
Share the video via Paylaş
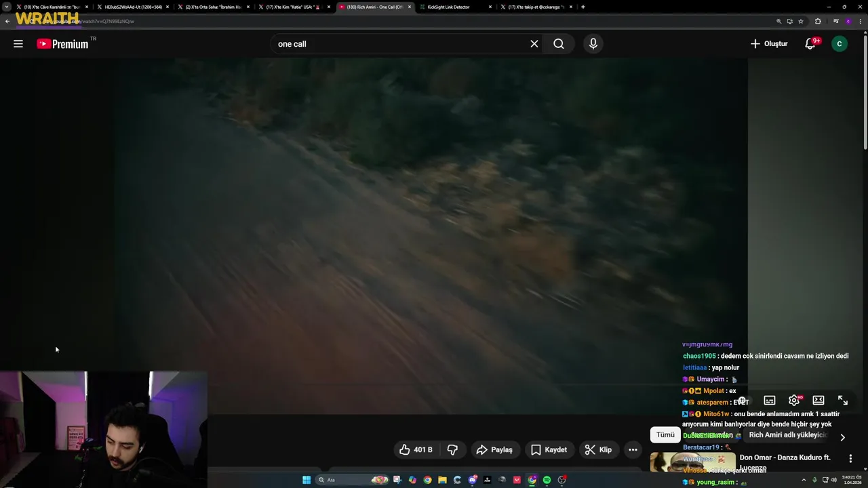[x=494, y=449]
